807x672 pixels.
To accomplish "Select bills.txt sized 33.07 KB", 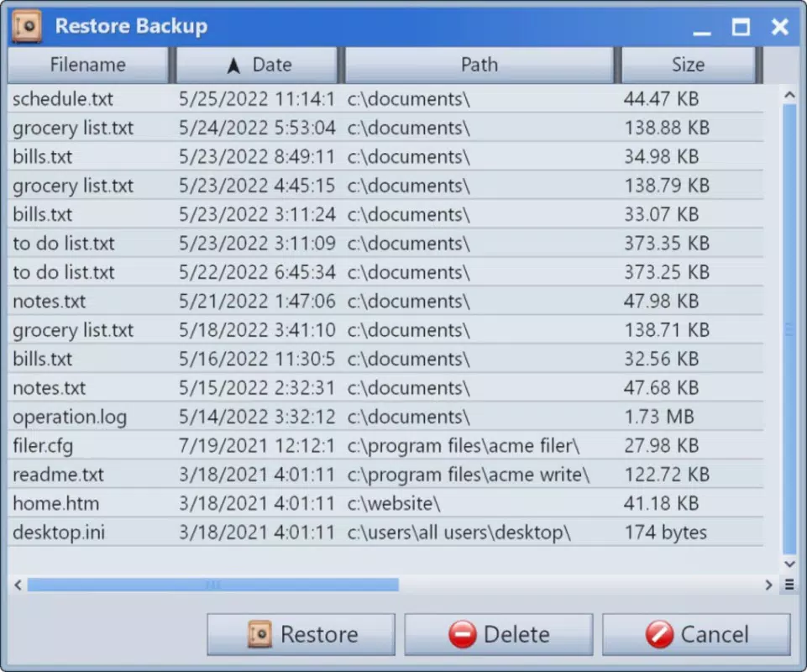I will click(x=385, y=214).
